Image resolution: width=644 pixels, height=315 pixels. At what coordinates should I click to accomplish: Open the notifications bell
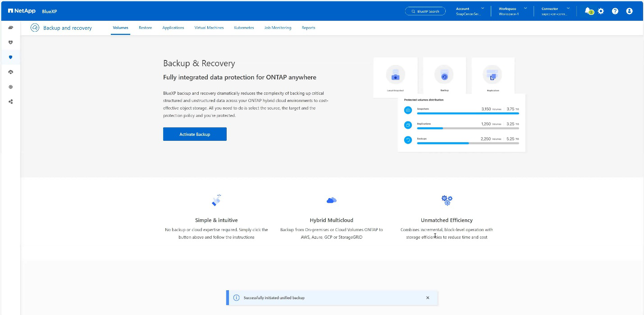588,11
